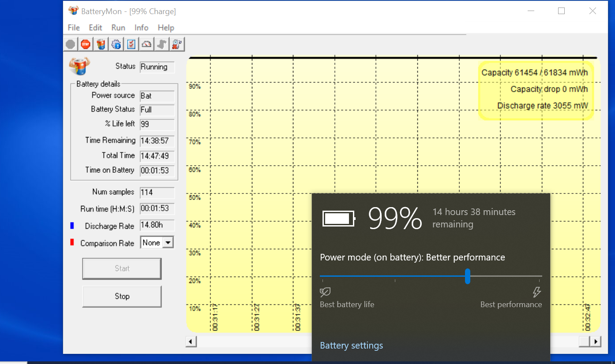615x364 pixels.
Task: Open the Help menu
Action: pos(166,27)
